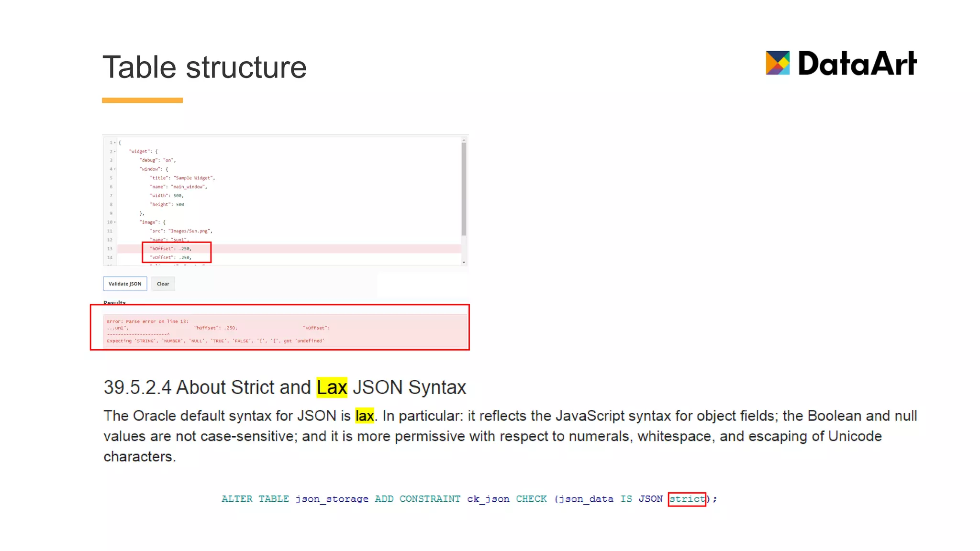
Task: Click the highlighted "lax" in paragraph
Action: pos(364,416)
